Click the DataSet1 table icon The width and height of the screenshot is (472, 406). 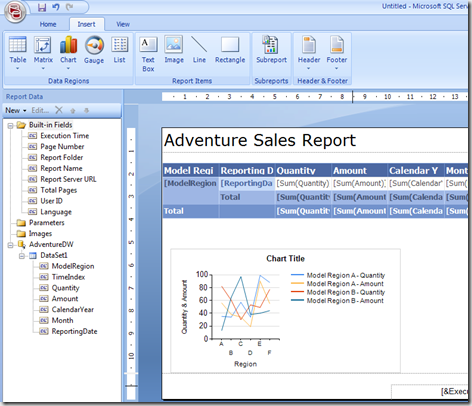click(33, 256)
